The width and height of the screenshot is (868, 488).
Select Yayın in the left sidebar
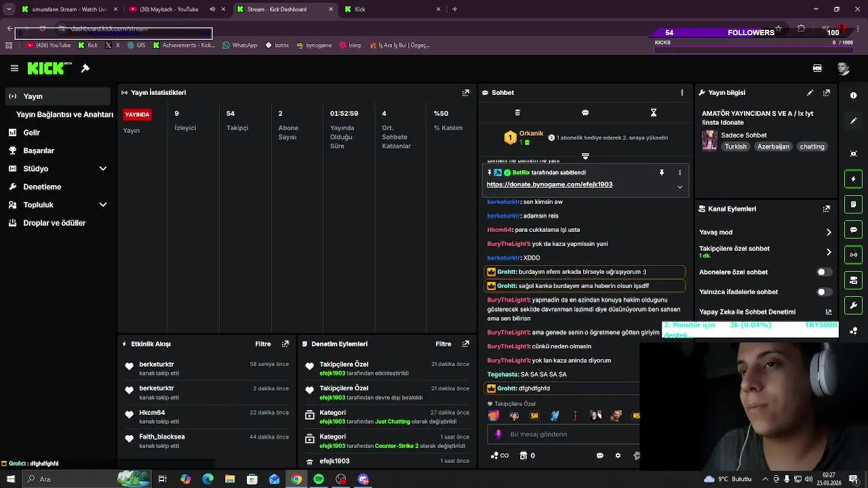pos(58,96)
